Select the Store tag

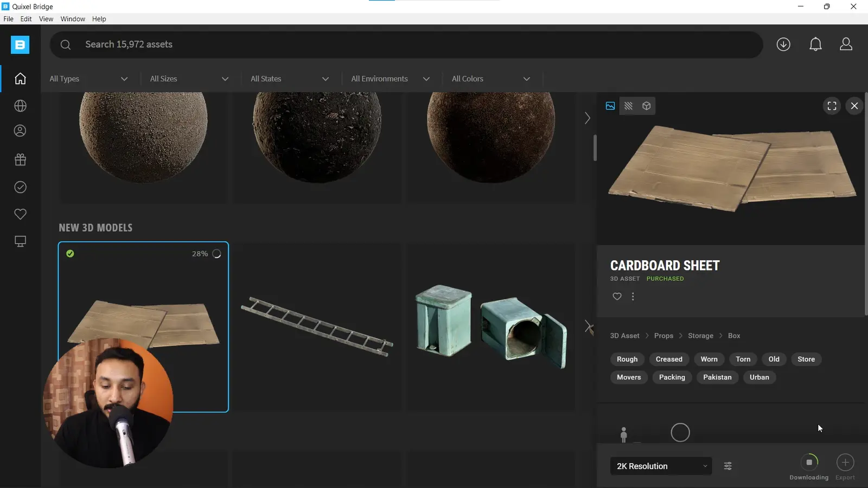tap(806, 359)
